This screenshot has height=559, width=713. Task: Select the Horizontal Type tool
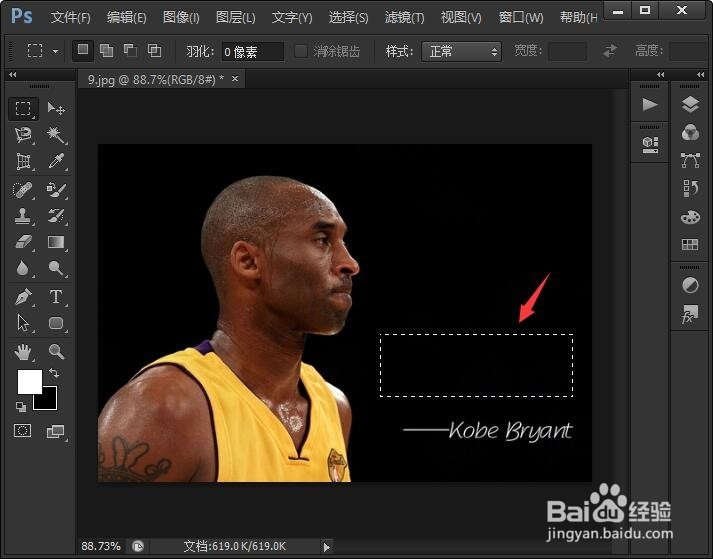pos(56,297)
